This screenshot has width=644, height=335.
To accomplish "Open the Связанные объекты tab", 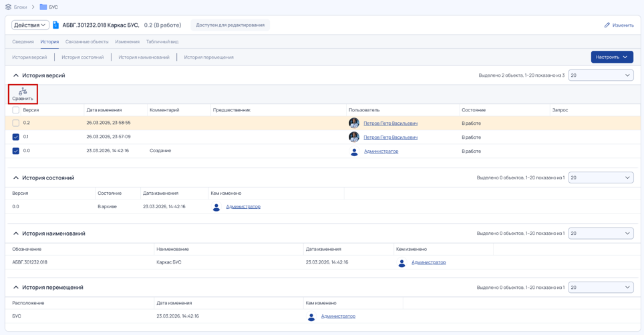I will pyautogui.click(x=87, y=42).
